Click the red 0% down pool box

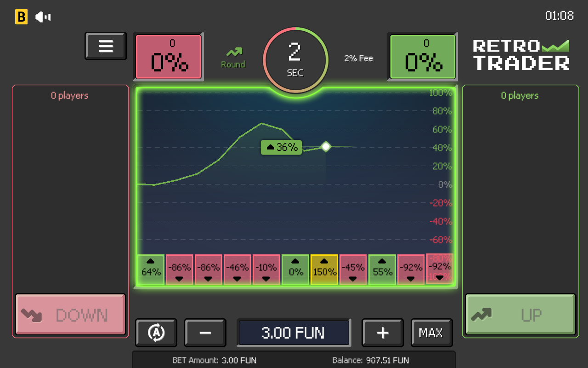(169, 57)
